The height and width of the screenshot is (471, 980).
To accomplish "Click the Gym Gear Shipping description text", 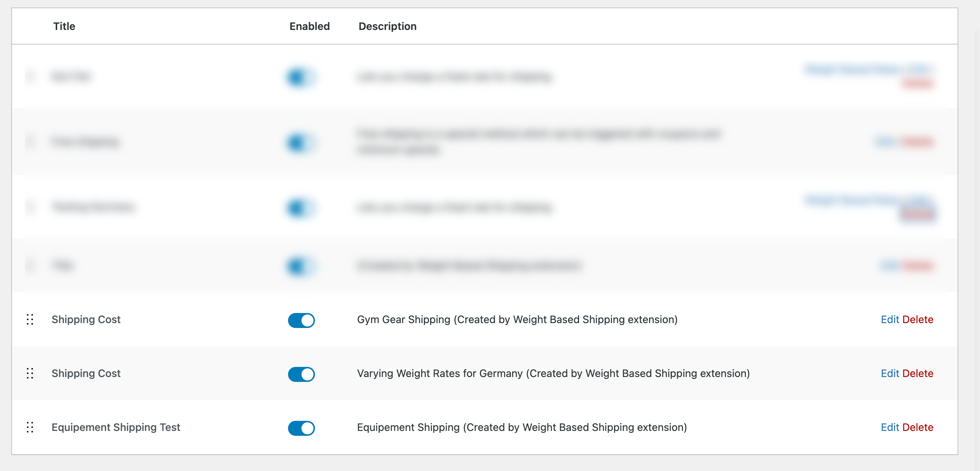I will 517,319.
